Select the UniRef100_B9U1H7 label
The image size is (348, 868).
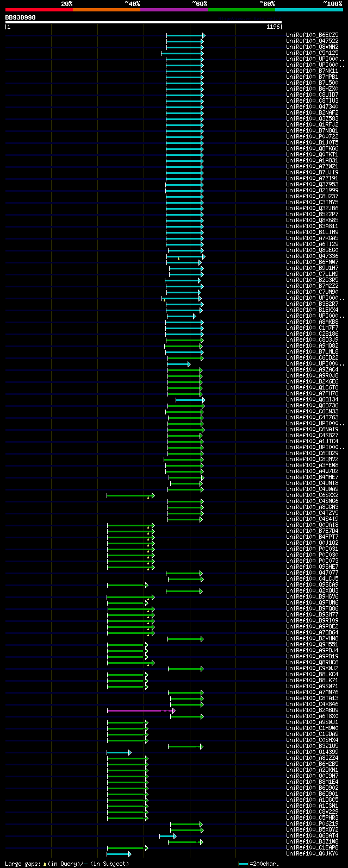tap(312, 268)
